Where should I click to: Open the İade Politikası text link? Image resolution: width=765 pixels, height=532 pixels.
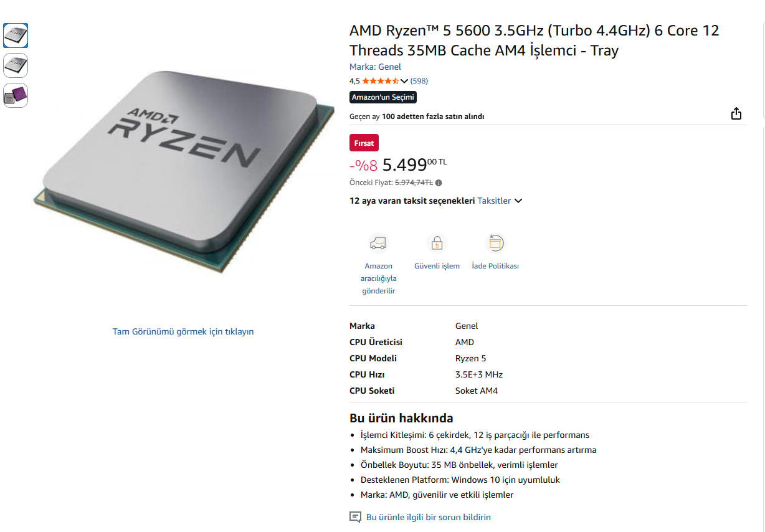[x=495, y=266]
